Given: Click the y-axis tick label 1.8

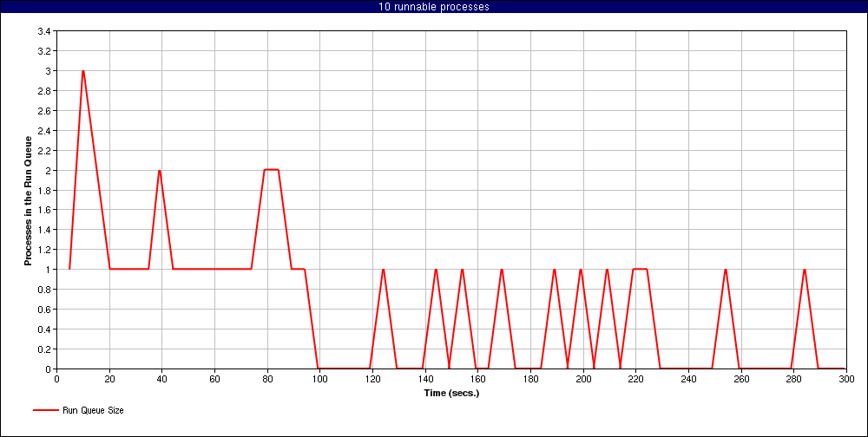Looking at the screenshot, I should (x=44, y=190).
